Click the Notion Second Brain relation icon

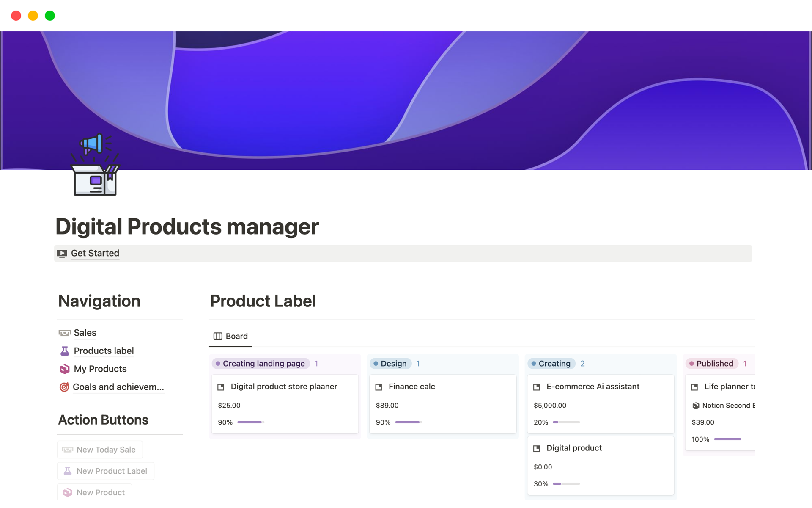696,406
